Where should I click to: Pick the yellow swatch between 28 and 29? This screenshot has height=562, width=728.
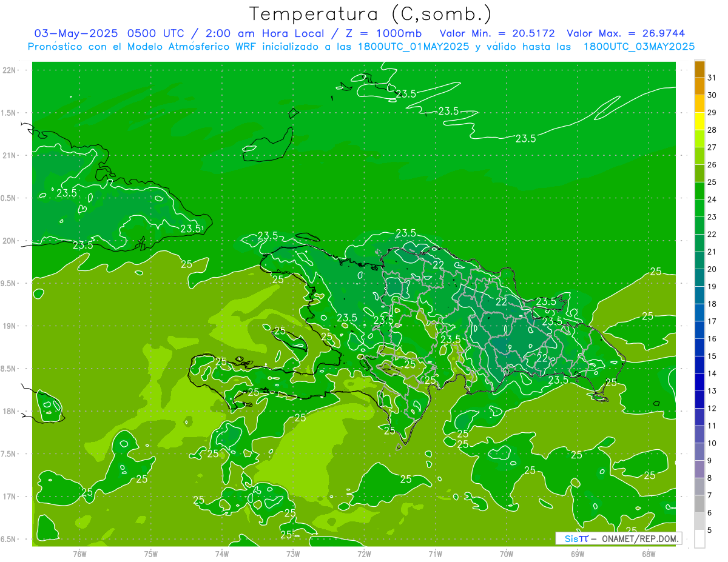(x=699, y=121)
